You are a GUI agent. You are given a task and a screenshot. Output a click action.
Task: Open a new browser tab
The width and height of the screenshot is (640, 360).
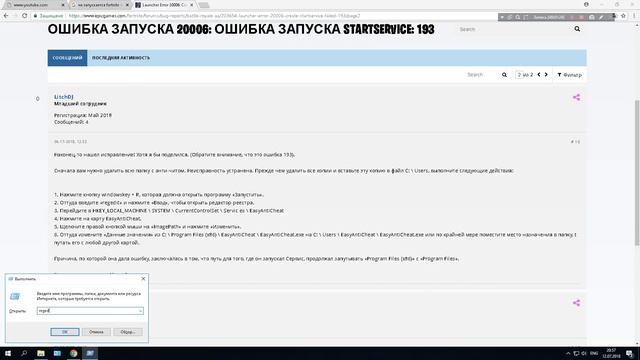tap(204, 5)
